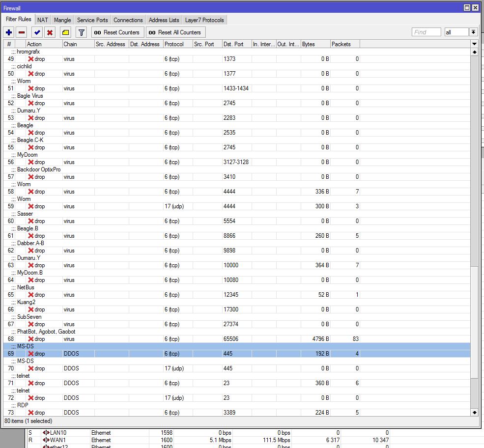
Task: Click LAN10 interface icon in background window
Action: 46,433
